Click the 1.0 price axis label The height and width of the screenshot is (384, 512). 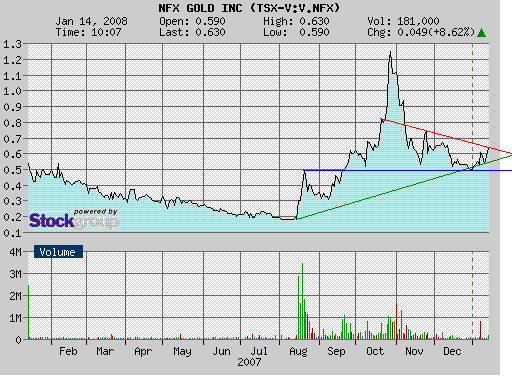click(12, 91)
